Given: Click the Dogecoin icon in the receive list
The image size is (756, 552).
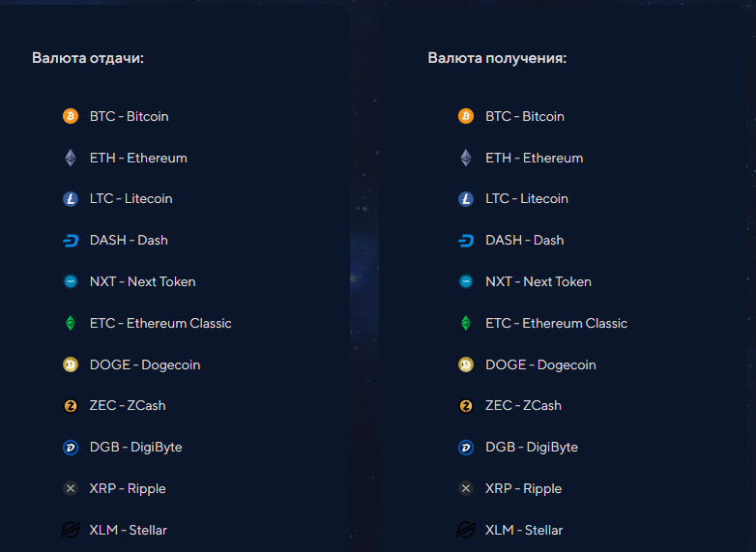Looking at the screenshot, I should [466, 364].
